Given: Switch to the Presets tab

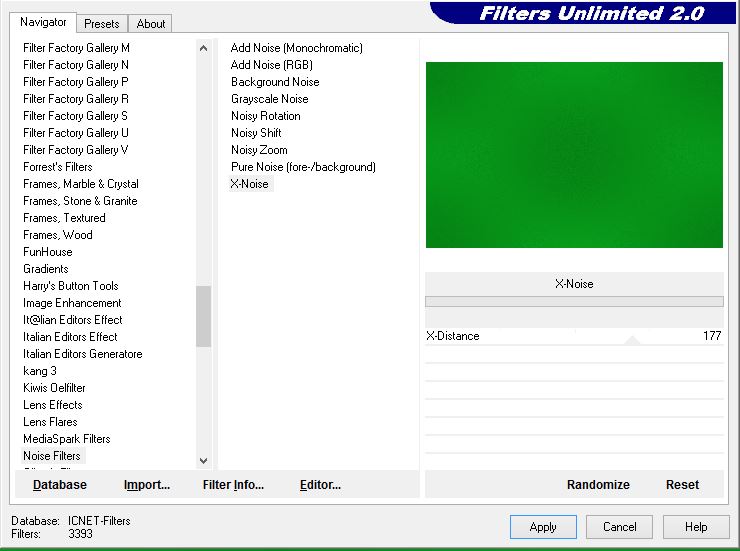Looking at the screenshot, I should click(101, 23).
